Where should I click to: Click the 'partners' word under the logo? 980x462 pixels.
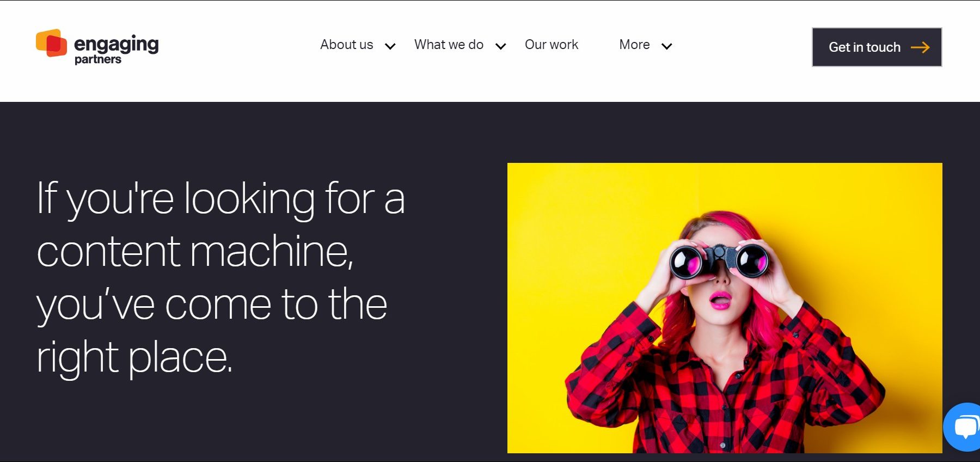tap(98, 59)
